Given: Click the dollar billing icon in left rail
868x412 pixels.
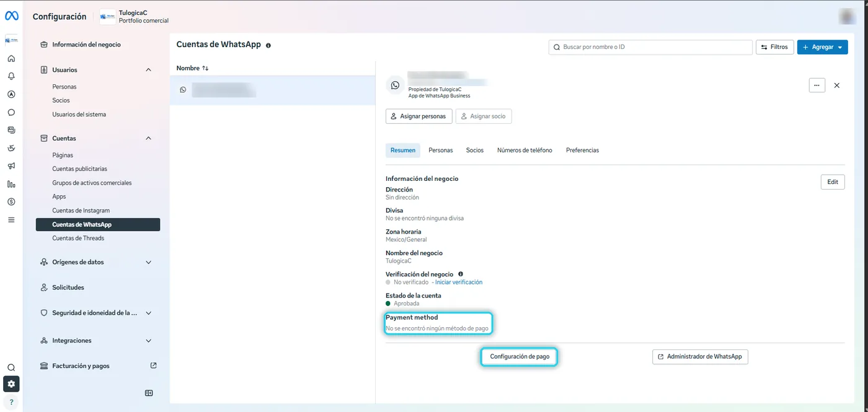Looking at the screenshot, I should [11, 201].
